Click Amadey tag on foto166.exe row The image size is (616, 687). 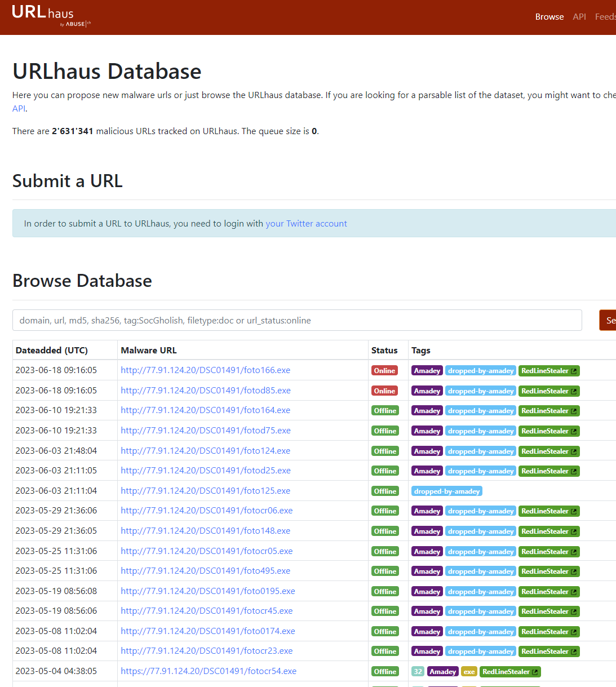tap(427, 371)
